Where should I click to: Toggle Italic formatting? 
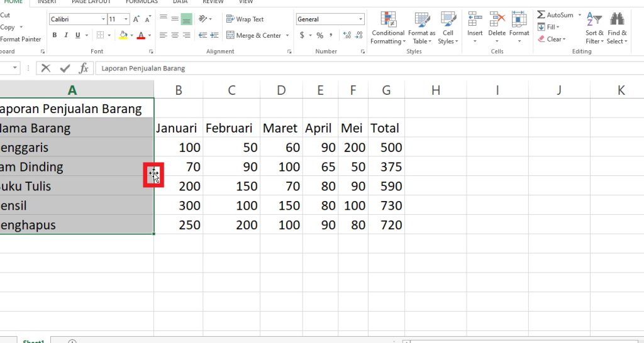click(66, 35)
